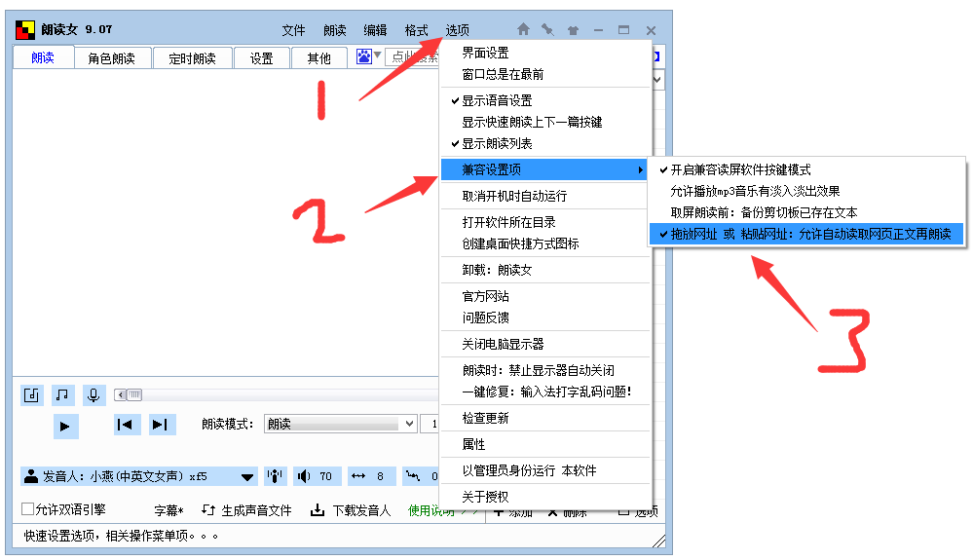This screenshot has height=560, width=973.
Task: Select the 朗读 tab
Action: tap(43, 57)
